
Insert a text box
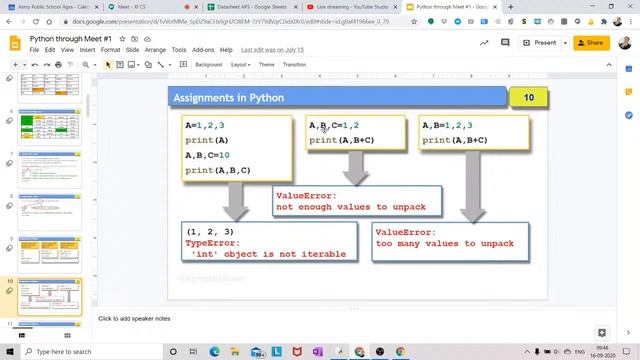[120, 64]
